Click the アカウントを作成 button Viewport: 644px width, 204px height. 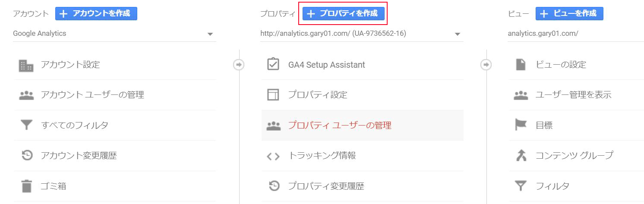pos(96,13)
